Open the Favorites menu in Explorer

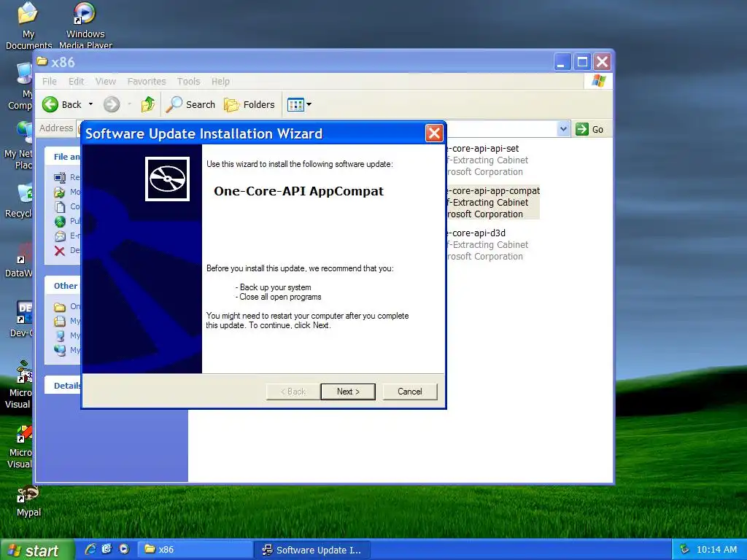[x=146, y=82]
